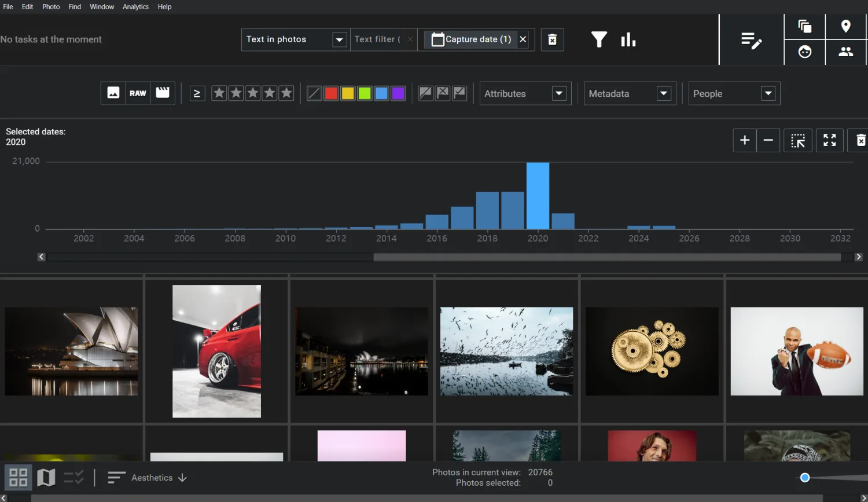Open the File menu
This screenshot has width=868, height=502.
tap(8, 7)
